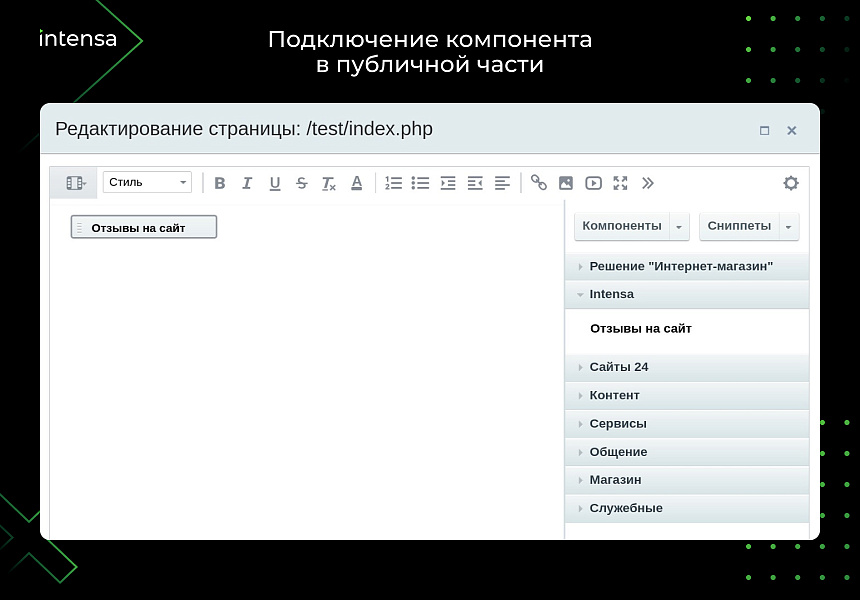The image size is (860, 600).
Task: Open the Сниппеты dropdown arrow
Action: tap(786, 226)
